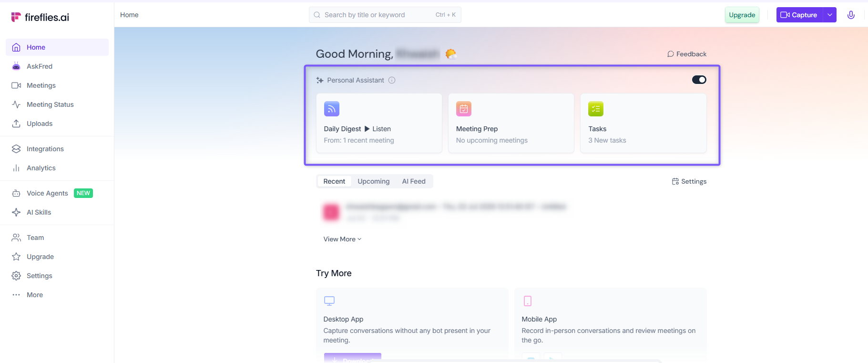
Task: Open the Tasks card
Action: pos(643,123)
